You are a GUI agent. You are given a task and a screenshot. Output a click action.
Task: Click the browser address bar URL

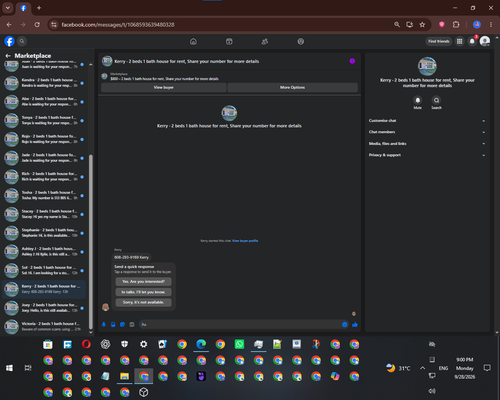point(118,25)
